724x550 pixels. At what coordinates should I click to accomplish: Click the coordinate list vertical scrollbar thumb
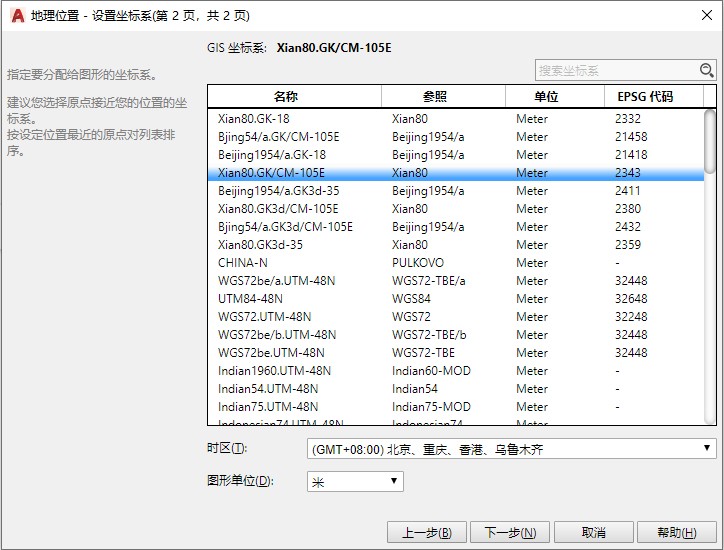pyautogui.click(x=710, y=141)
